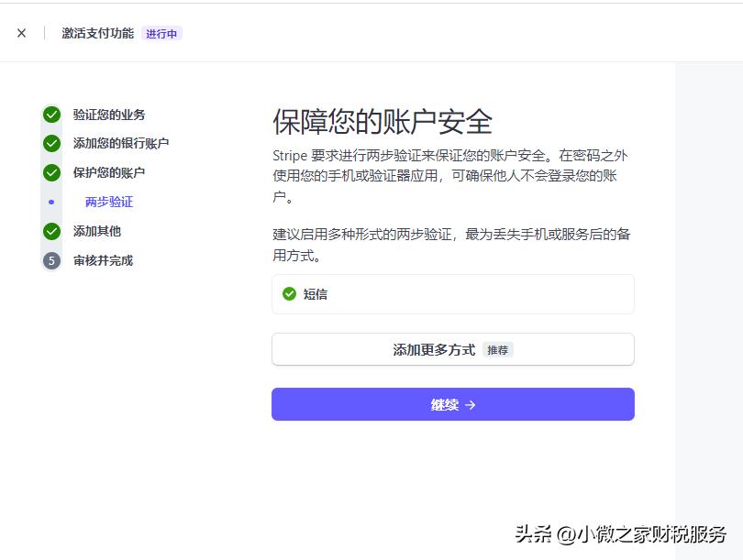Click the numbered circle 5 for 审核并完成
The image size is (743, 560).
pyautogui.click(x=51, y=260)
